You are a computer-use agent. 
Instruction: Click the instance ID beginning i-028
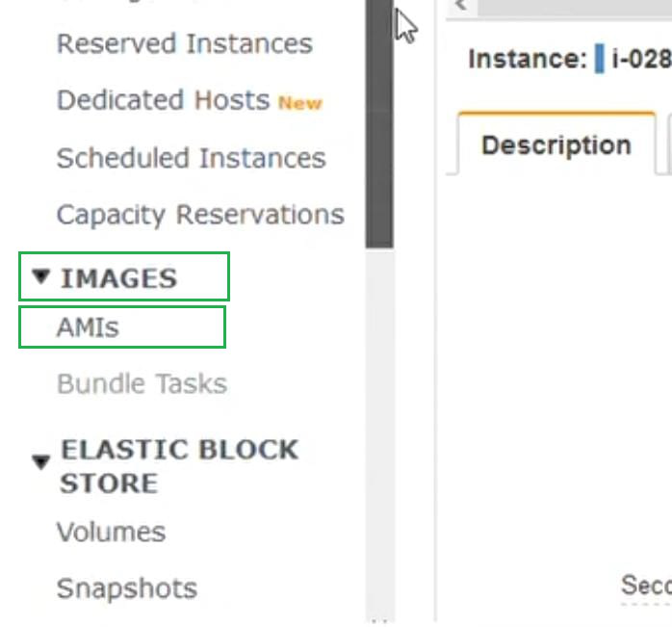pos(641,59)
